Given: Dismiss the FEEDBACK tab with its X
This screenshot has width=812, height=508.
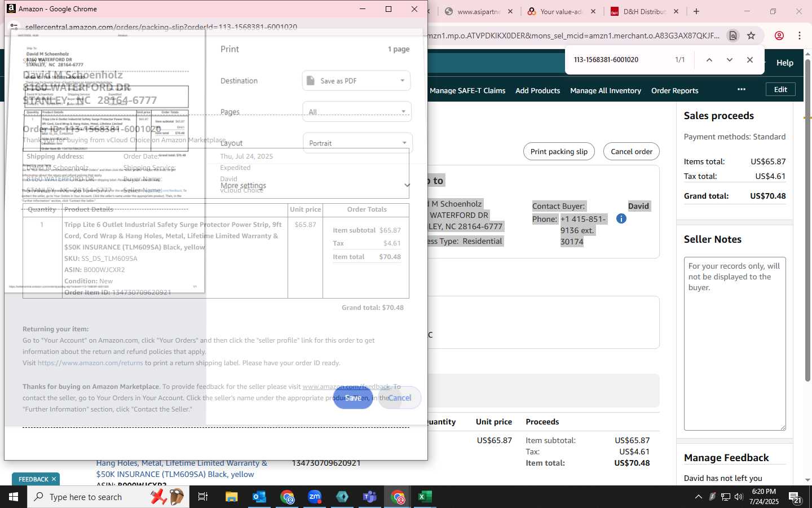Looking at the screenshot, I should (54, 479).
